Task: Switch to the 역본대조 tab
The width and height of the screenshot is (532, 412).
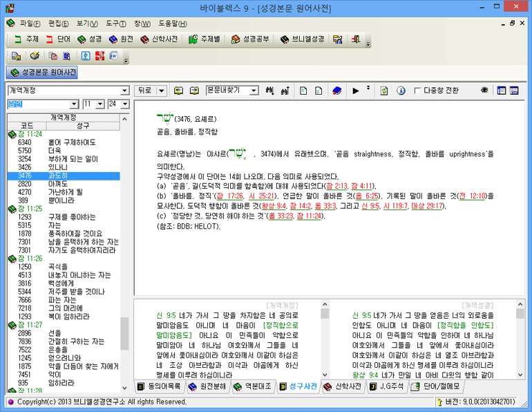Action: [254, 386]
